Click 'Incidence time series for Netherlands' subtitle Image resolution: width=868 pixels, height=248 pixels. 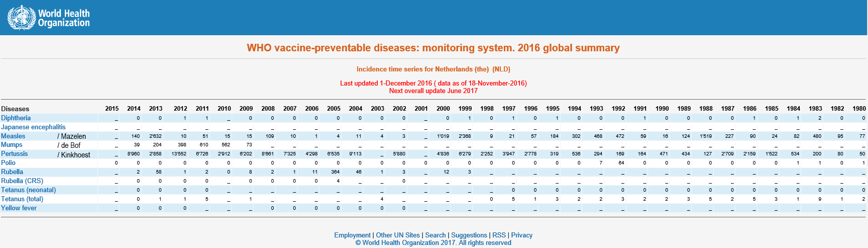coord(433,69)
